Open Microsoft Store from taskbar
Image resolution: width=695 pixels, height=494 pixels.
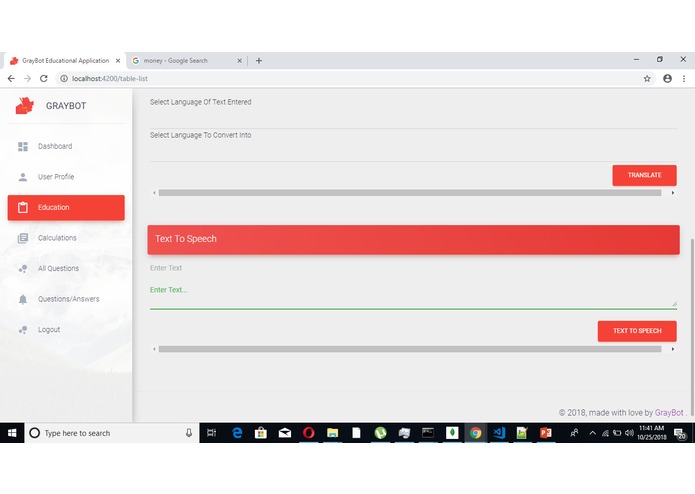click(x=261, y=433)
